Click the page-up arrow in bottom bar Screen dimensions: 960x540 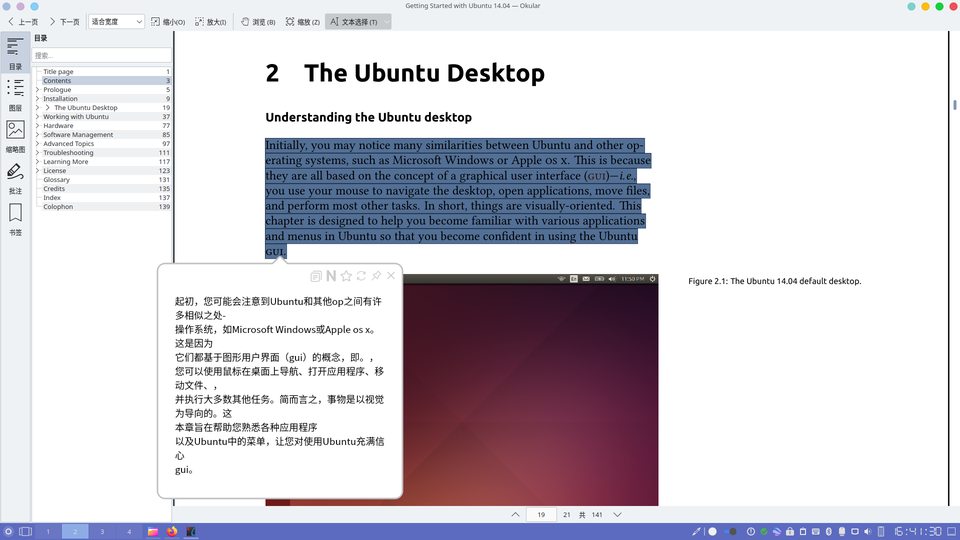tap(516, 515)
